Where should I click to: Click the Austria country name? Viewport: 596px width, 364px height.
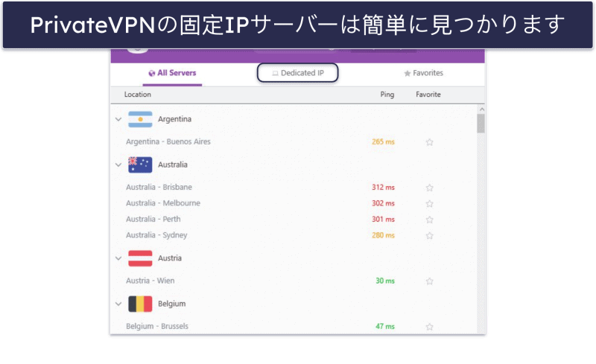coord(170,258)
